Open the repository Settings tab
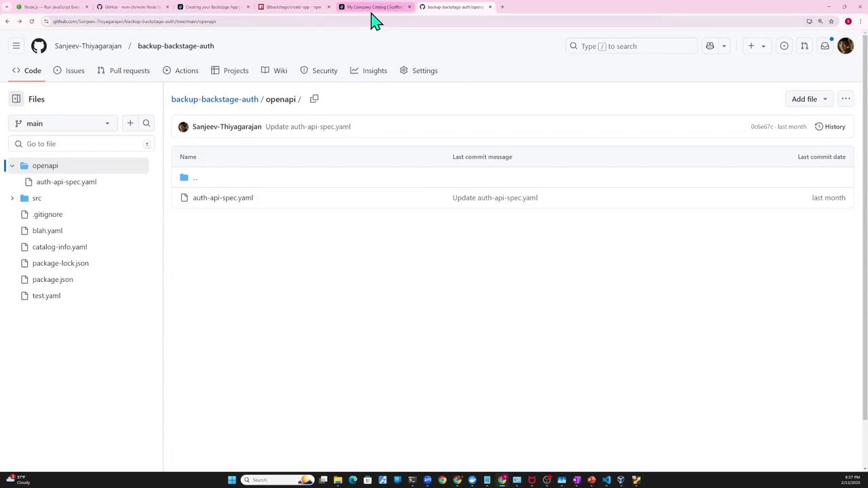 (x=418, y=70)
